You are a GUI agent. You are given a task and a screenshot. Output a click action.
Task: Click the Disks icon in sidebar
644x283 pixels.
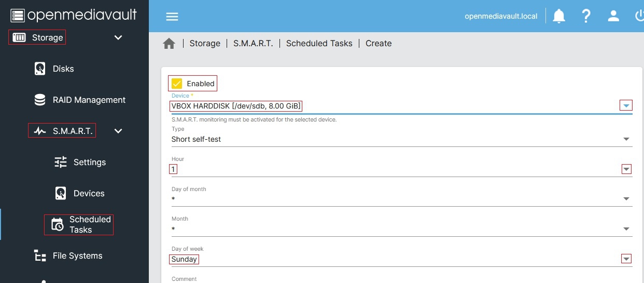pyautogui.click(x=40, y=69)
